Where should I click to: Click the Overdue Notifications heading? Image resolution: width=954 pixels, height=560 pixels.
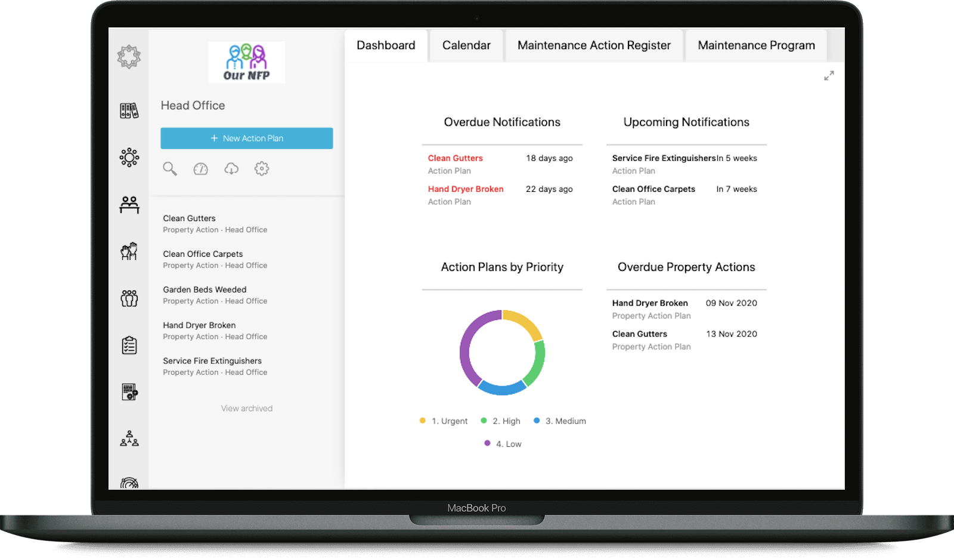(x=502, y=122)
